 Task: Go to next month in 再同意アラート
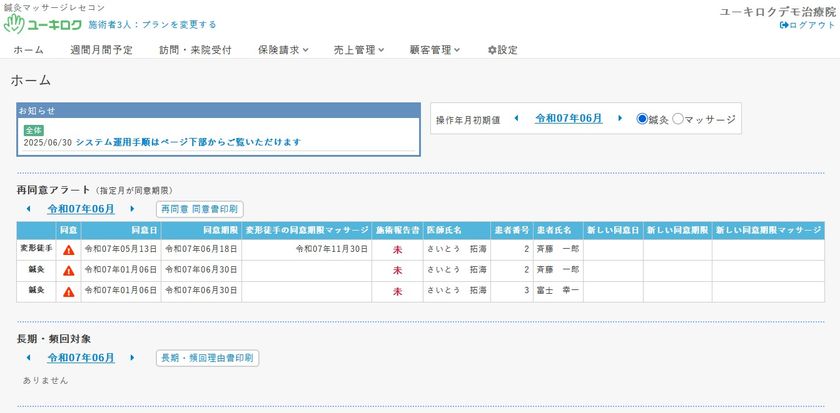coord(132,209)
